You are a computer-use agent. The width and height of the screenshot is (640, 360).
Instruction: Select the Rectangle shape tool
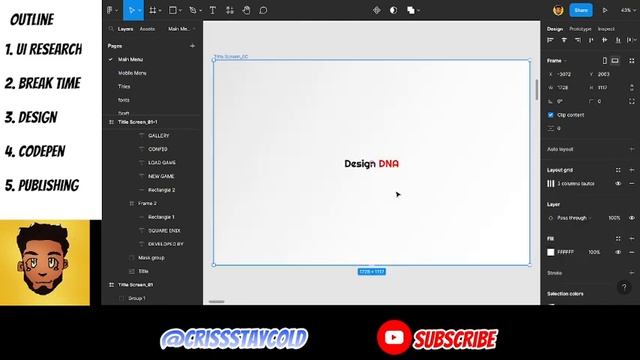173,10
